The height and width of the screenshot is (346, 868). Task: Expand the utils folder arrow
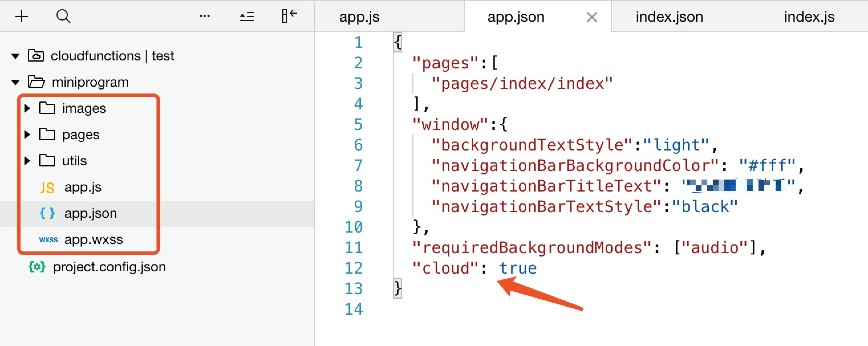[x=27, y=161]
